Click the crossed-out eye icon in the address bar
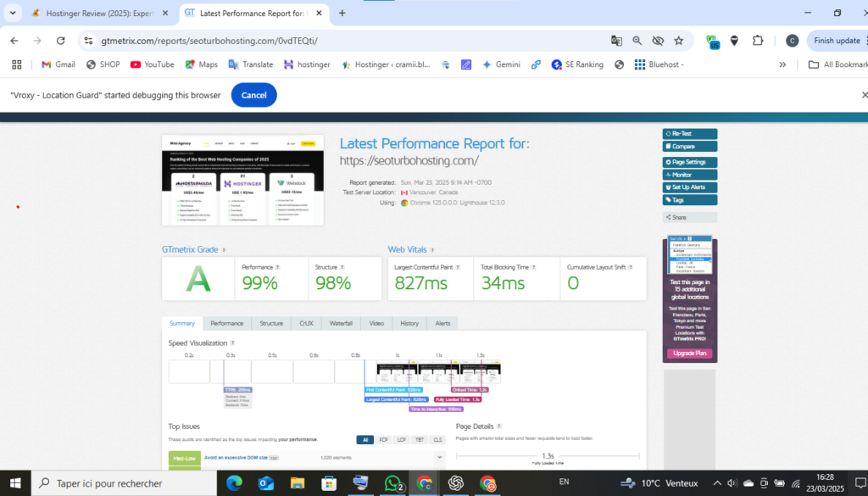Viewport: 868px width, 496px height. 658,41
